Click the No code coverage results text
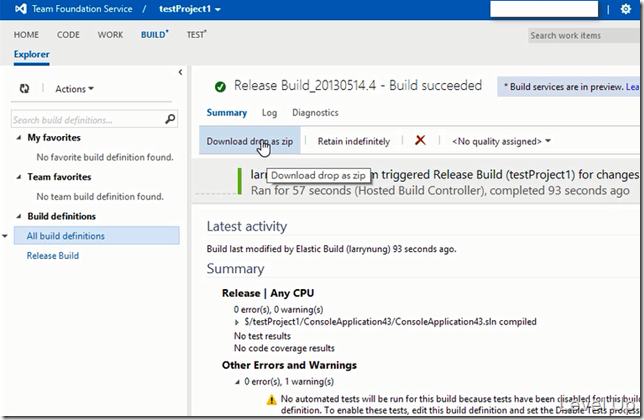 click(284, 349)
